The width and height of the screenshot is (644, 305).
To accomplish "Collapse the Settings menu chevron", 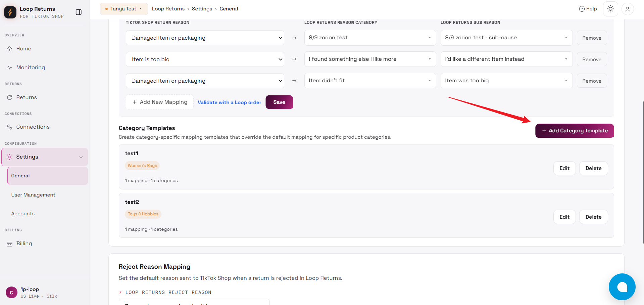I will pos(81,157).
